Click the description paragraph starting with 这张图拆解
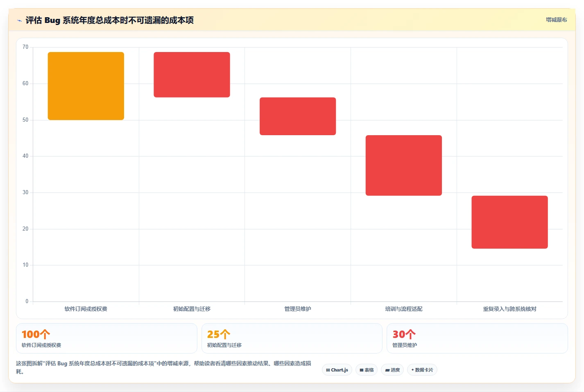The height and width of the screenshot is (392, 584). click(x=163, y=367)
